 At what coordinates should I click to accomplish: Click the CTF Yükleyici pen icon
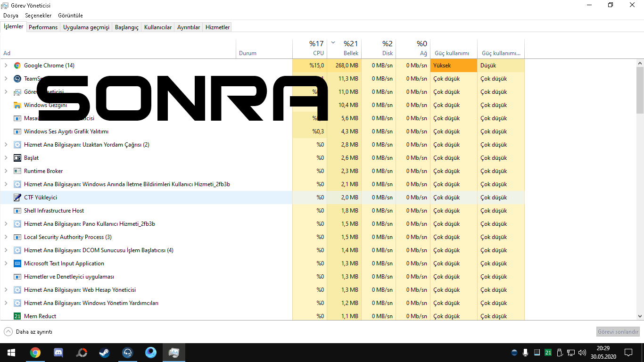tap(17, 197)
